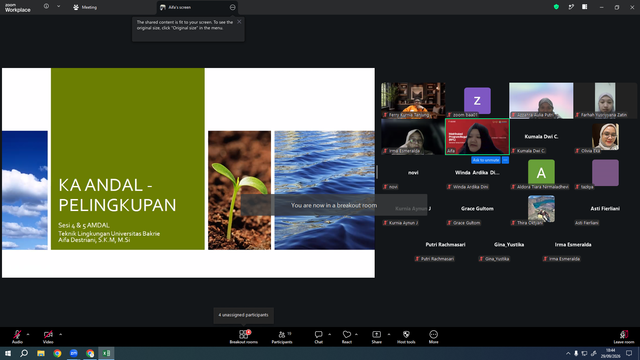The height and width of the screenshot is (360, 640).
Task: Show hidden system tray icons
Action: coord(568,353)
